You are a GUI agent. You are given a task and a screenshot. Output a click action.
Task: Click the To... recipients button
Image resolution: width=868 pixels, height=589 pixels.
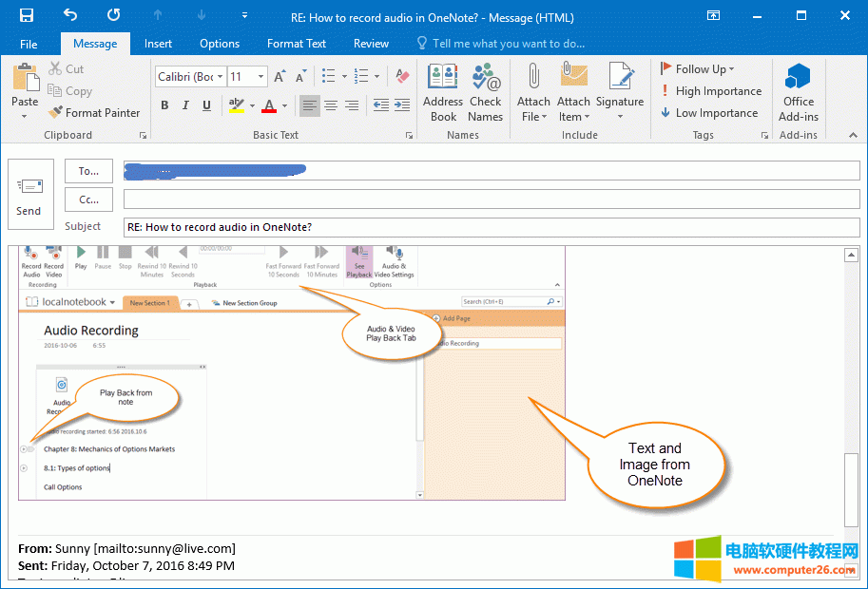pyautogui.click(x=89, y=171)
